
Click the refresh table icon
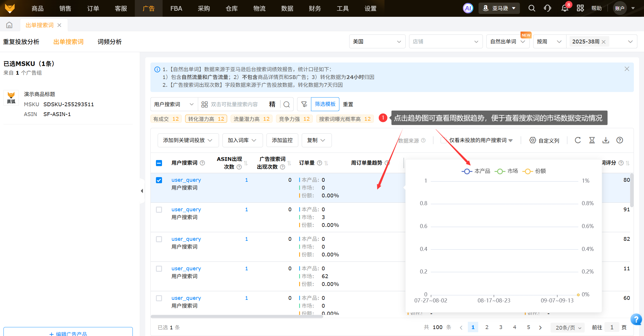(x=578, y=140)
